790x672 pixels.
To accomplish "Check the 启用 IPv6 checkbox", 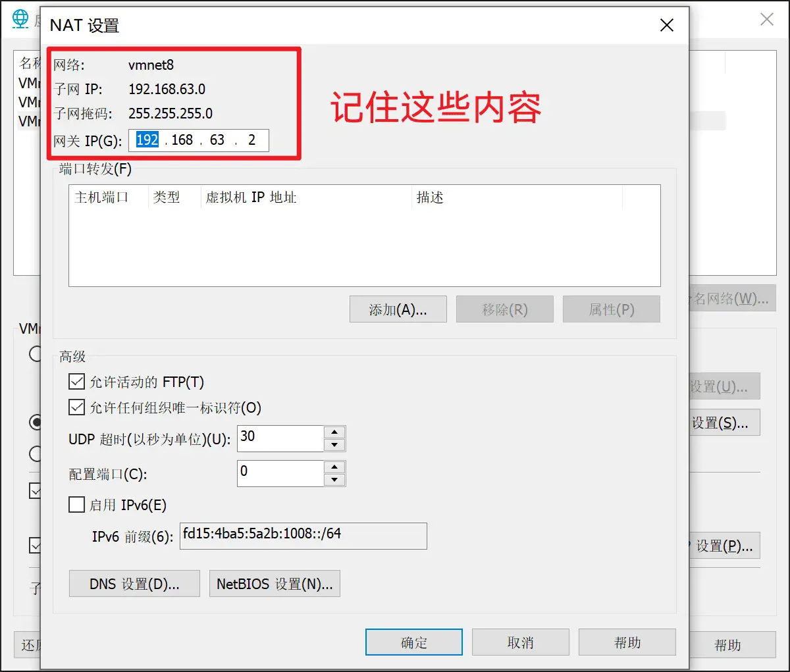I will 77,505.
